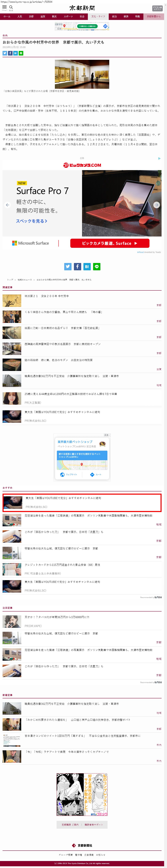Open スペックを見る link in Surface ad
This screenshot has height=868, width=167.
point(32,221)
